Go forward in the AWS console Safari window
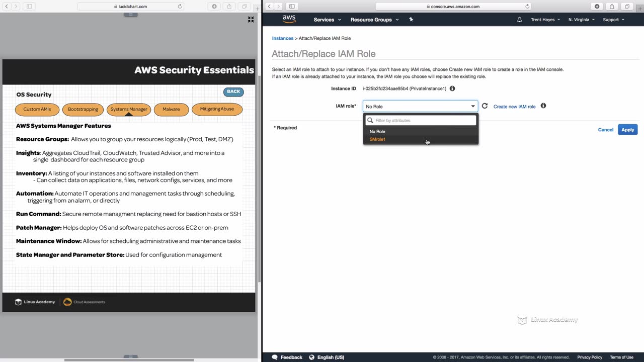644x362 pixels. (x=279, y=7)
